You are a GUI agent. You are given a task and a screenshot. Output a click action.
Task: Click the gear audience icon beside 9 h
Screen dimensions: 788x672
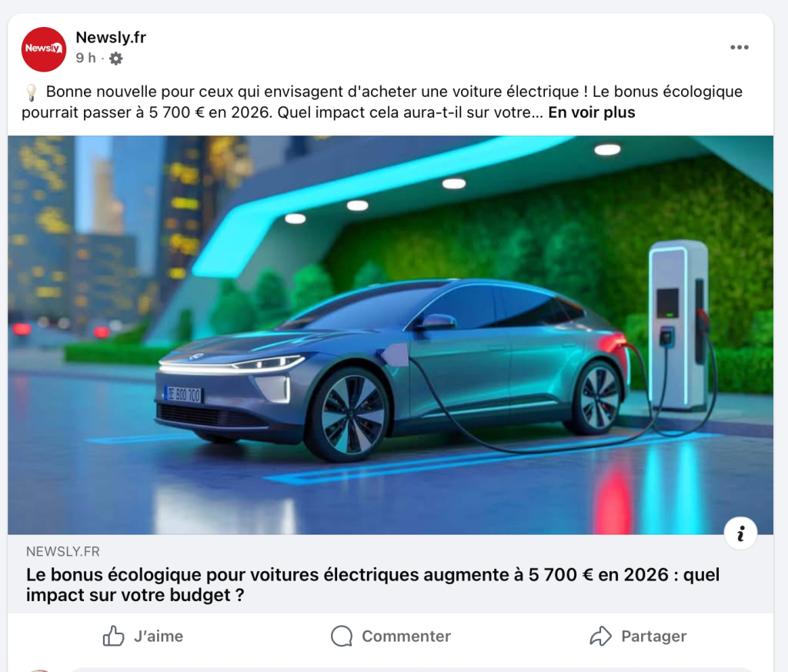coord(116,59)
